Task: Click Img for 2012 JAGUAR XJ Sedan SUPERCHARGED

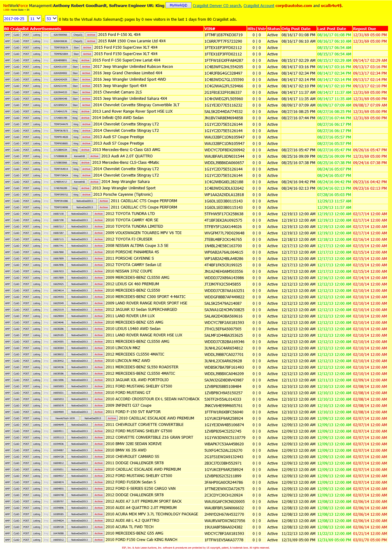Action: tap(46, 310)
